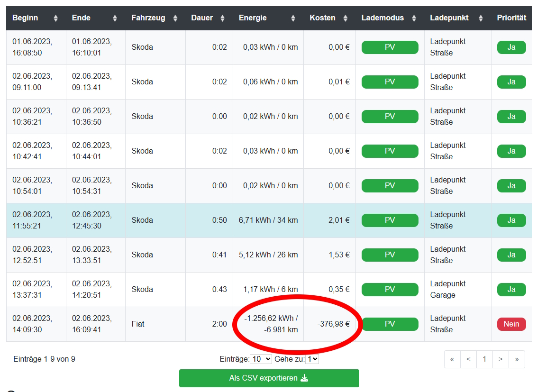Screen dimensions: 546x392
Task: Click PV badge in 01.06.2023 16:08:50 row
Action: click(x=390, y=47)
